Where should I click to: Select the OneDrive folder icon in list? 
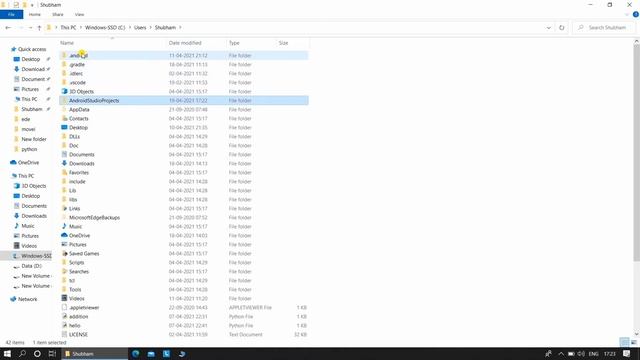64,235
